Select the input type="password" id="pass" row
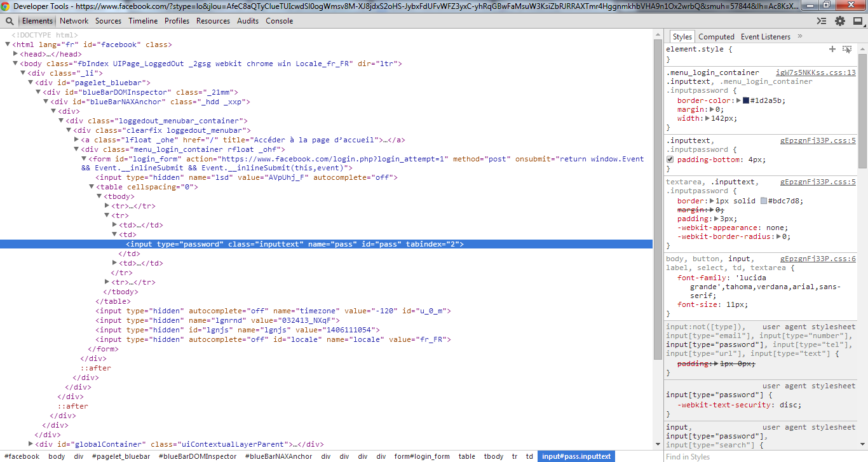Image resolution: width=868 pixels, height=462 pixels. click(x=327, y=244)
